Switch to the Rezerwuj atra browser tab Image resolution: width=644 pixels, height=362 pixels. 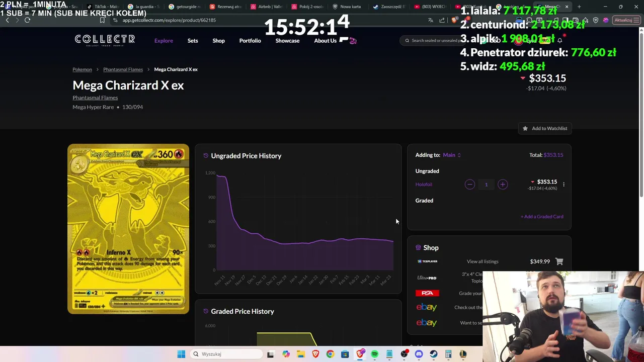(226, 7)
